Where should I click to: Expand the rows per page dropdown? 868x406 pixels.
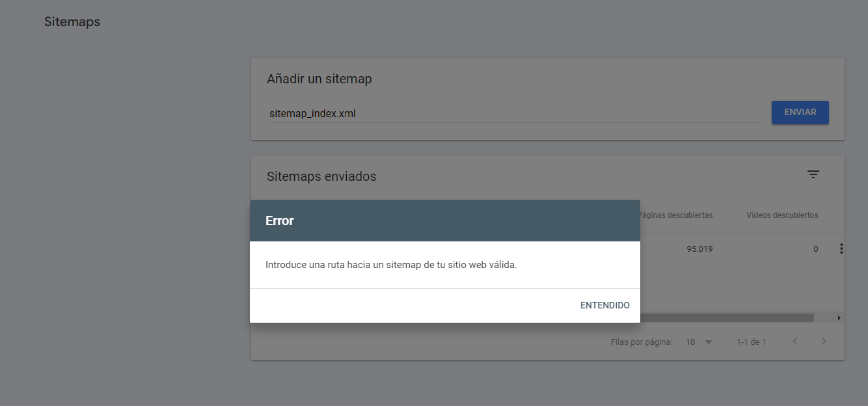[x=699, y=342]
